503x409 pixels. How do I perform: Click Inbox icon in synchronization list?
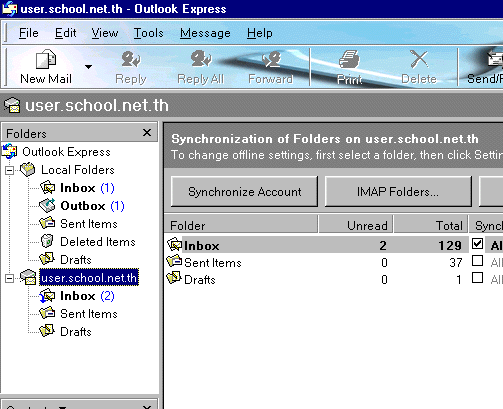[x=174, y=244]
